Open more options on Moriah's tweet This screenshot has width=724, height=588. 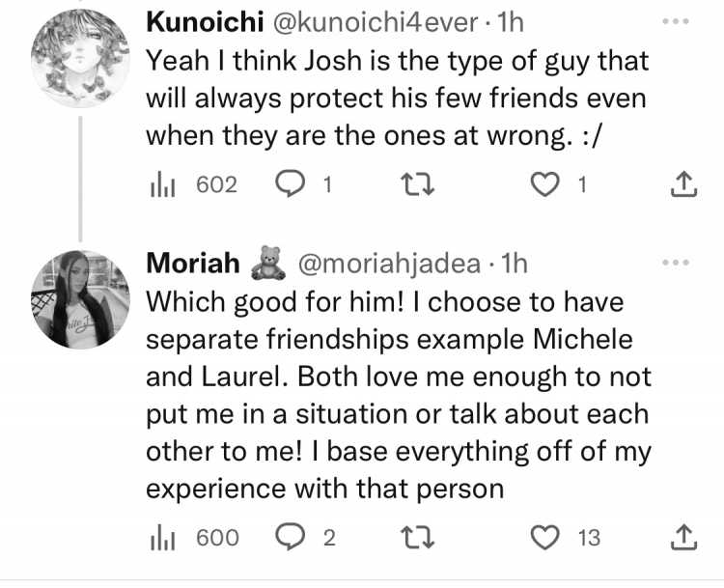[x=676, y=263]
